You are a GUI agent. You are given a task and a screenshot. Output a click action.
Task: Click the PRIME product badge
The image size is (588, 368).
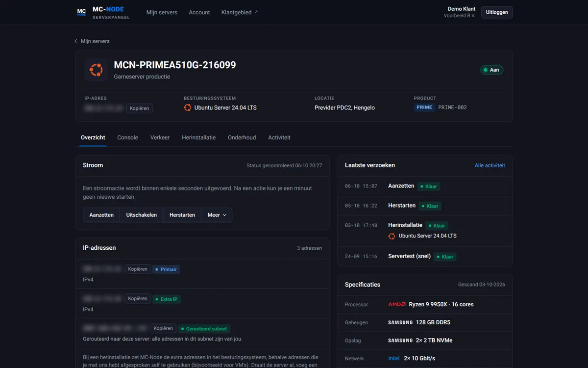(424, 107)
